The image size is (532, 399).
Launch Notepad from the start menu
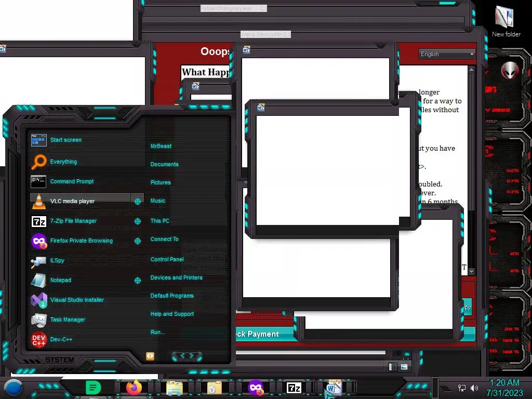[x=80, y=280]
